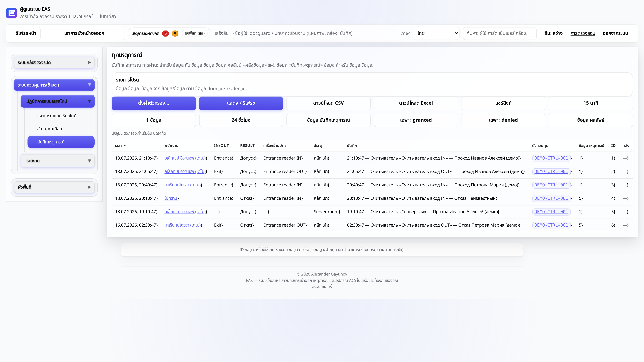The image size is (644, 362).
Task: Expand ระบบกล้องวงจรปิด section arrow
Action: [x=90, y=63]
